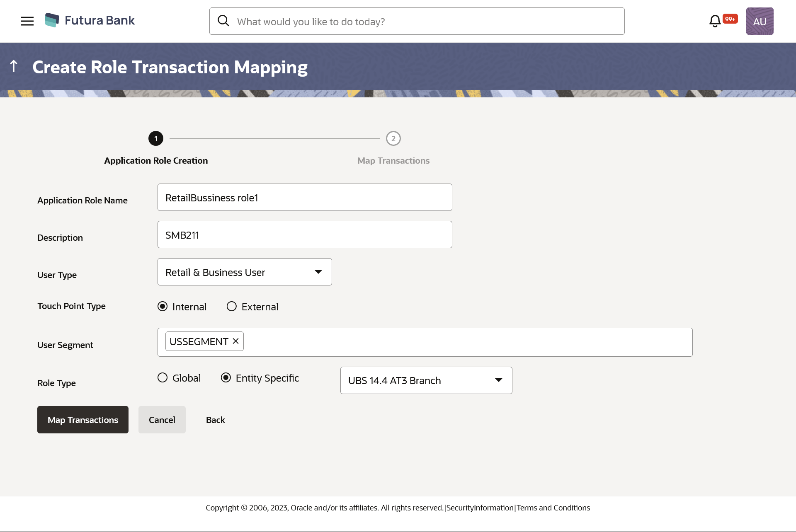The image size is (796, 532).
Task: Remove USSEGMENT tag from User Segment
Action: 236,341
